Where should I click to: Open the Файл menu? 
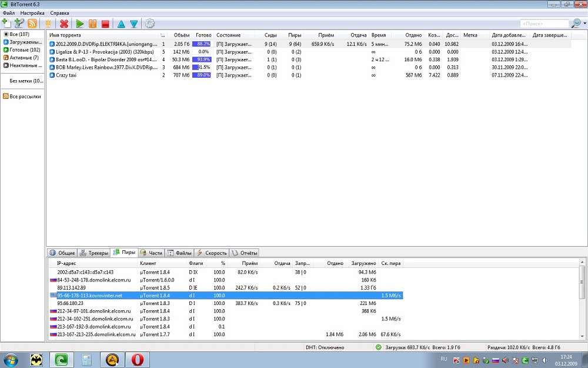[x=9, y=13]
